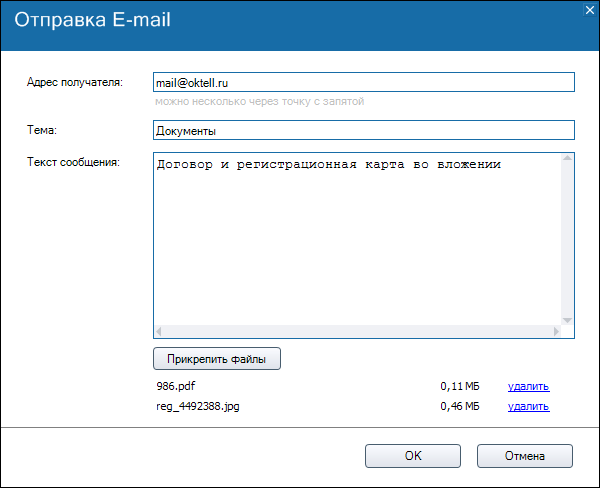The image size is (600, 488).
Task: Confirm sending with the OK button
Action: pos(413,456)
